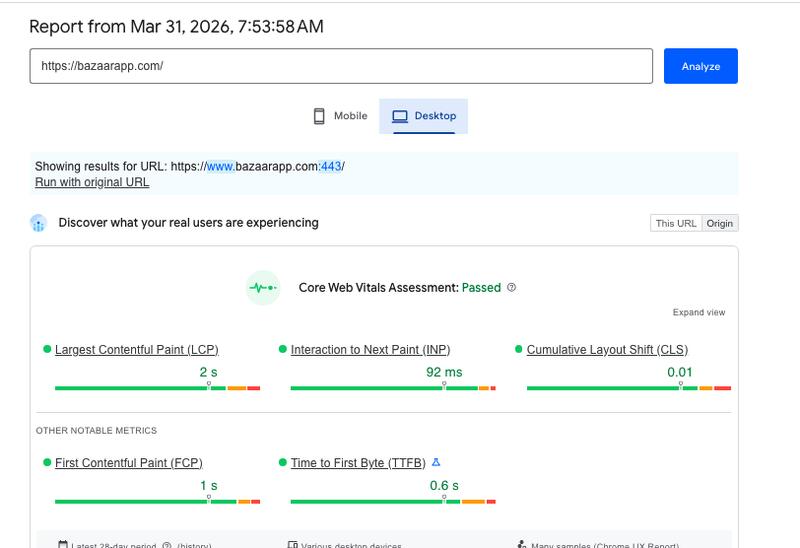The height and width of the screenshot is (548, 800).
Task: Click green status dot beside CLS
Action: (518, 349)
